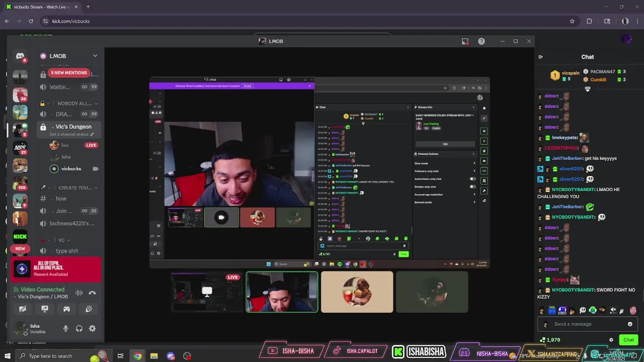Open vicspain top gifter entry
Image resolution: width=644 pixels, height=362 pixels.
point(566,75)
